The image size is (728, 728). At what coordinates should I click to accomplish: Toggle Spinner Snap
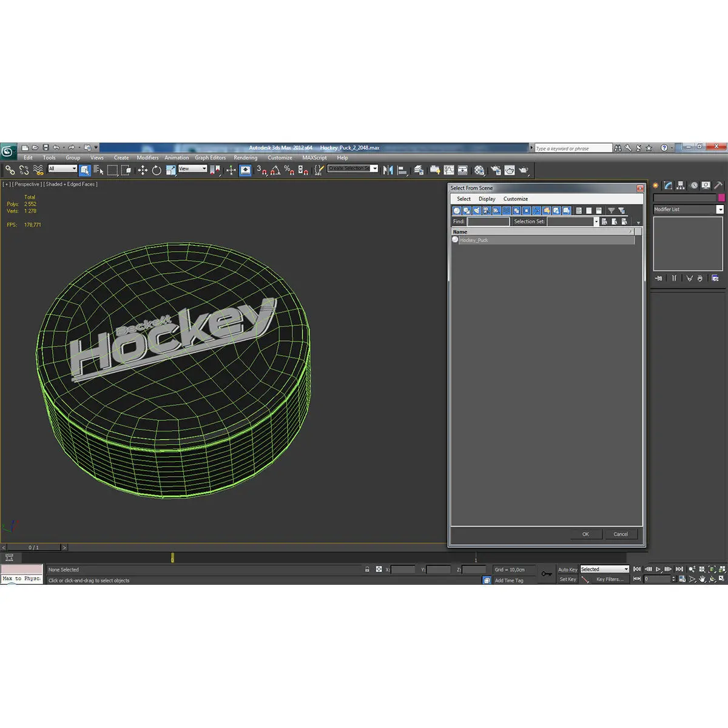(x=303, y=170)
